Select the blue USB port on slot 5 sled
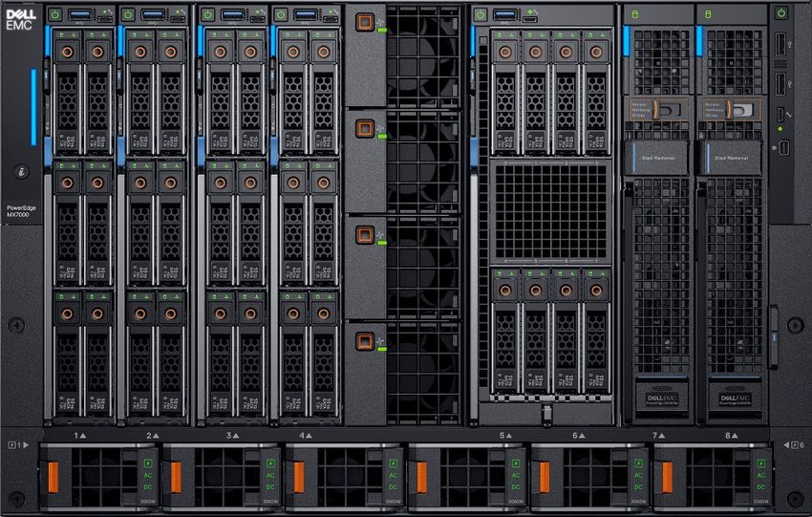 point(505,14)
